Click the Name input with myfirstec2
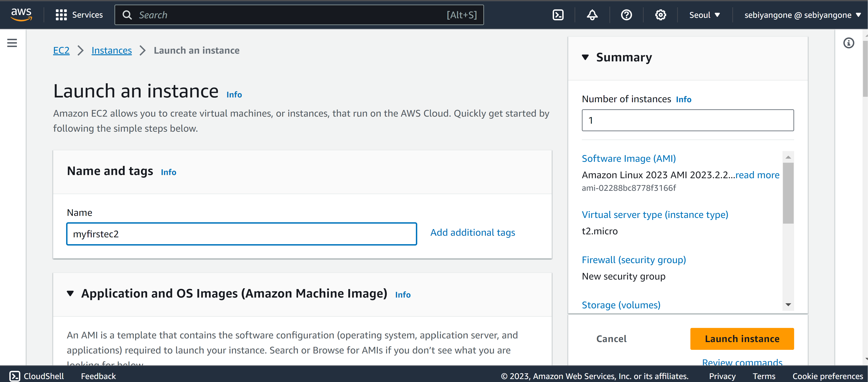868x382 pixels. click(x=242, y=234)
